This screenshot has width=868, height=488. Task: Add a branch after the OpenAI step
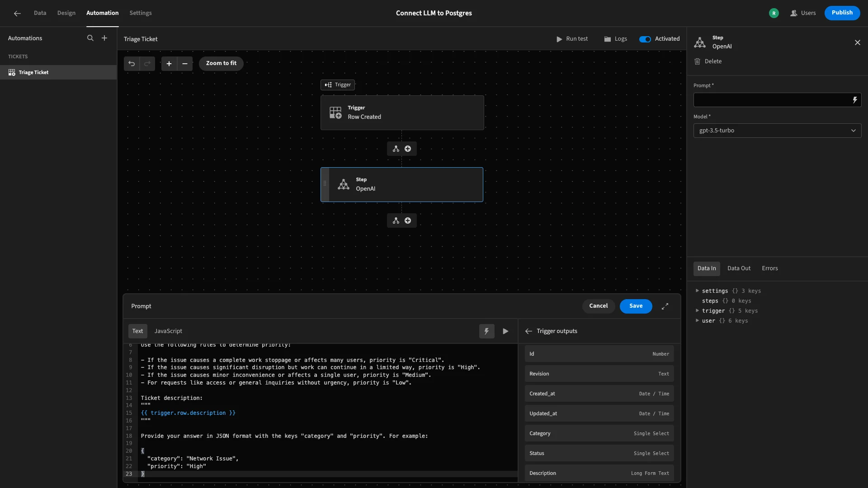click(396, 221)
